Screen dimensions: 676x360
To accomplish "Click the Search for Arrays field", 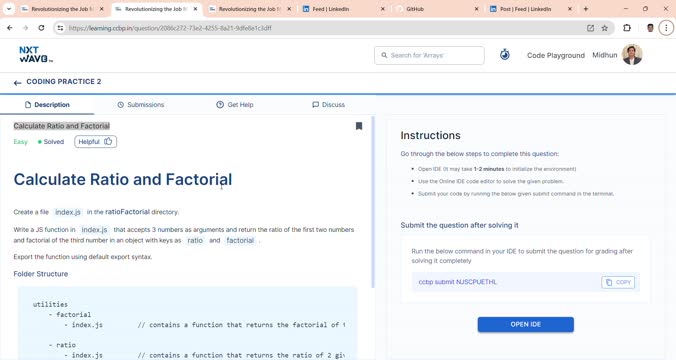I will point(429,55).
